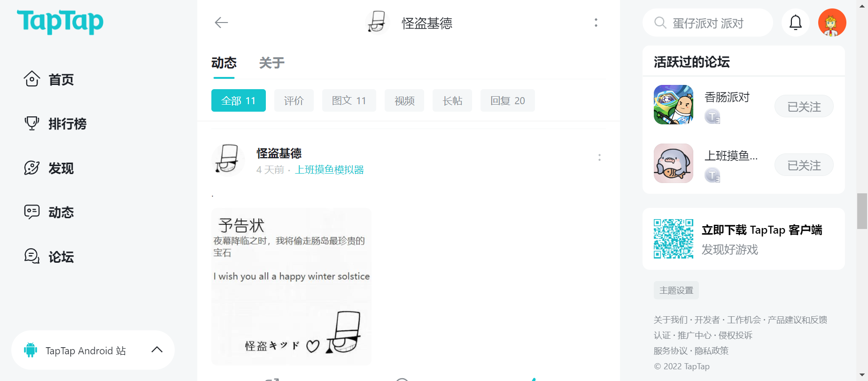Viewport: 868px width, 381px height.
Task: Open the 推广中心 footer link
Action: [694, 335]
